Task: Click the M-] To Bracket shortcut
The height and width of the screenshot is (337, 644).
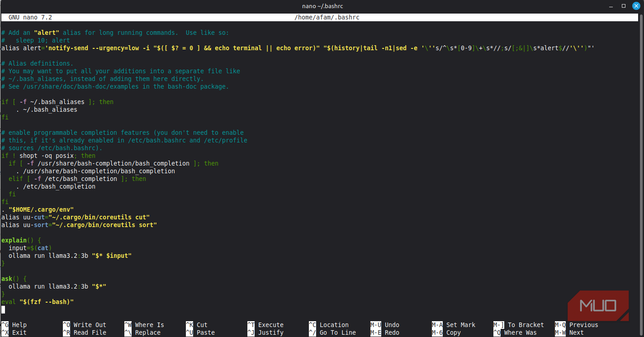Action: 519,325
